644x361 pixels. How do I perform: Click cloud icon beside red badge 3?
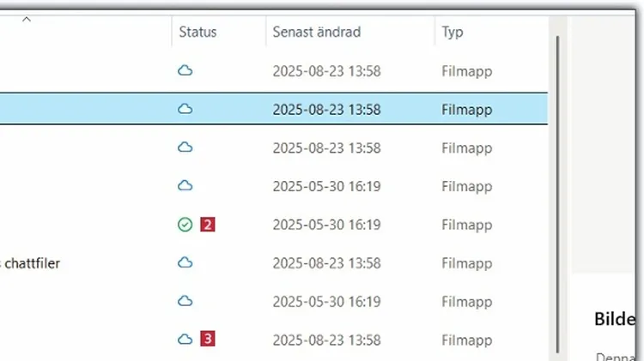pos(185,340)
